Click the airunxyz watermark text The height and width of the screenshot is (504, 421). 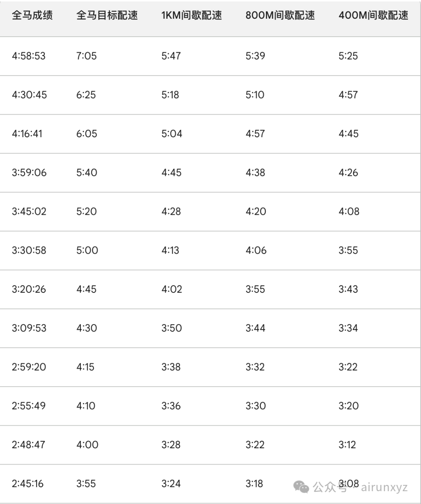pyautogui.click(x=384, y=487)
